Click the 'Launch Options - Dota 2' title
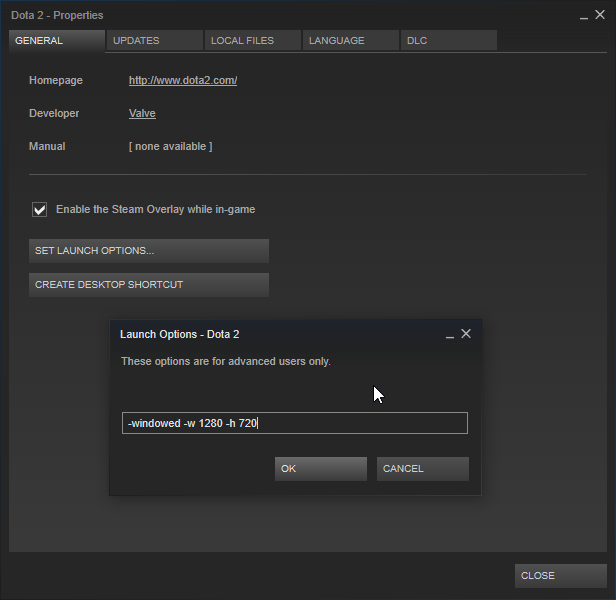Viewport: 616px width, 600px height. coord(180,334)
